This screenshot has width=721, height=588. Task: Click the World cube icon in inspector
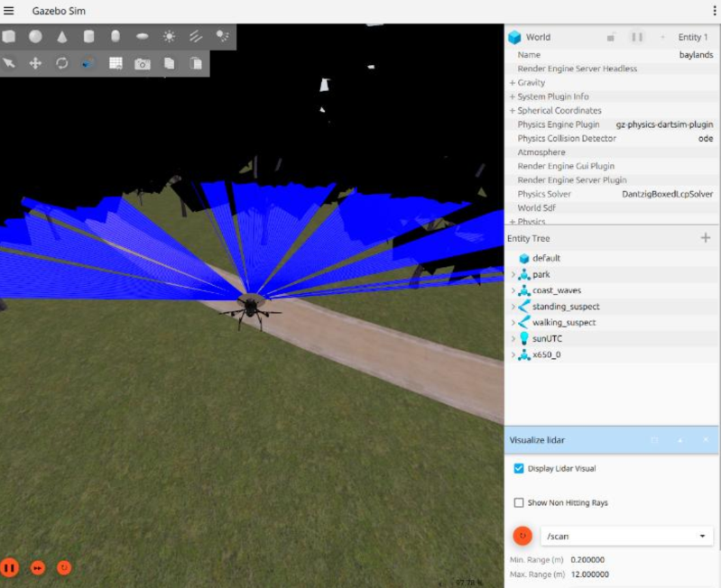(514, 37)
